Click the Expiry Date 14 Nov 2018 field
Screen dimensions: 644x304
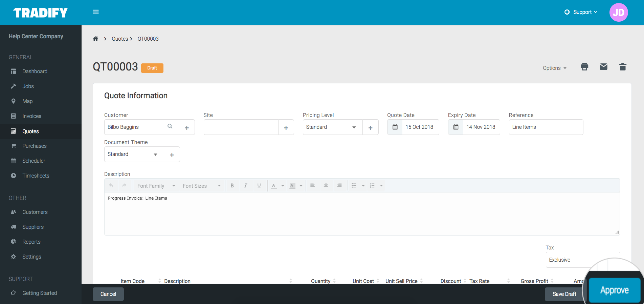[481, 127]
